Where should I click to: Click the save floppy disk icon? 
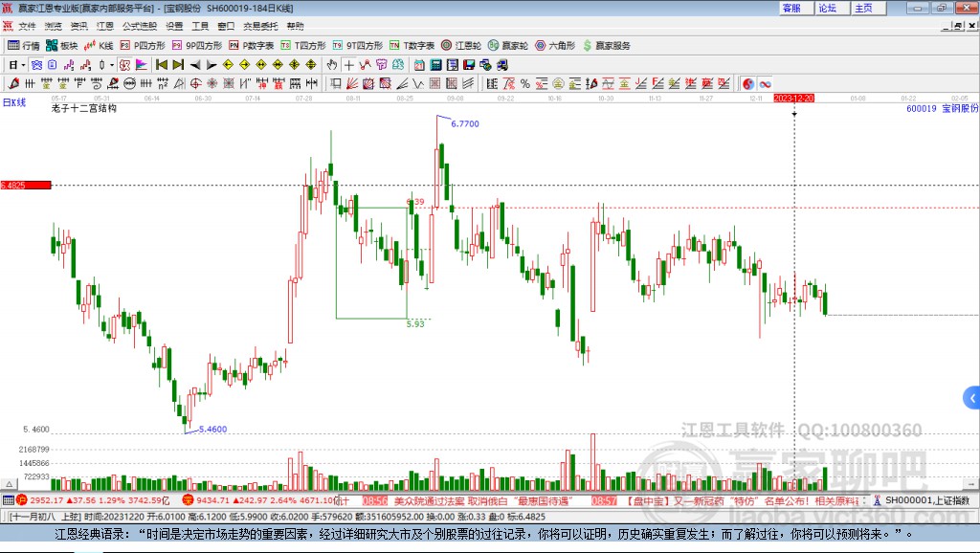coord(469,65)
